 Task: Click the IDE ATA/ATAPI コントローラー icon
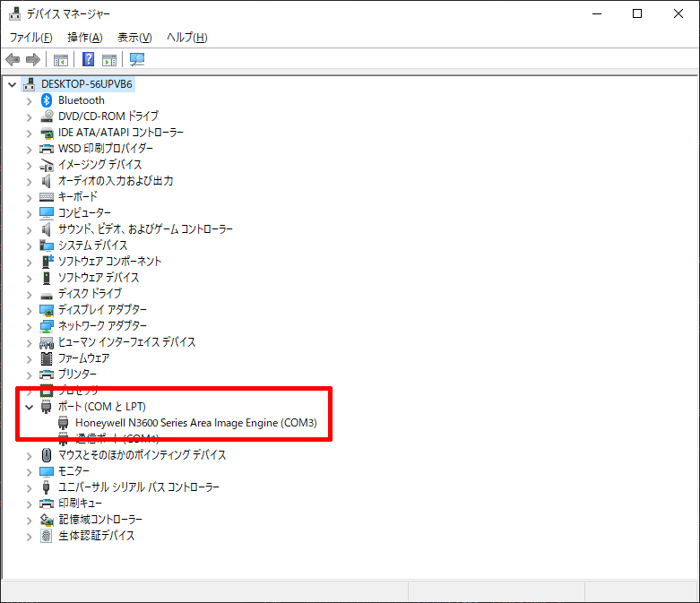coord(47,132)
